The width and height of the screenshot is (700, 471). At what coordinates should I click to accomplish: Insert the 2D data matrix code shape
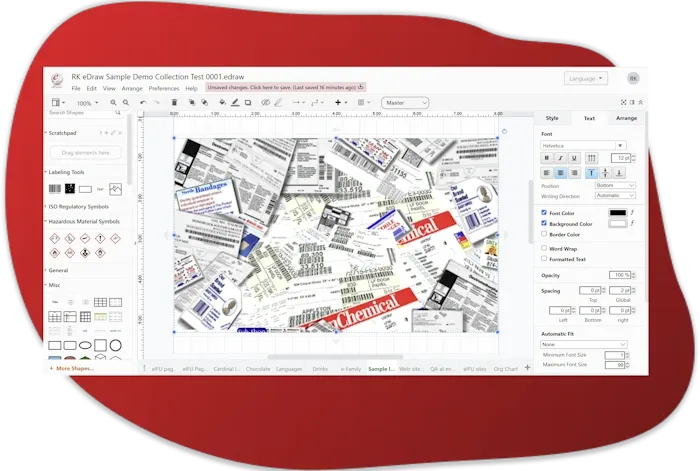pyautogui.click(x=70, y=189)
